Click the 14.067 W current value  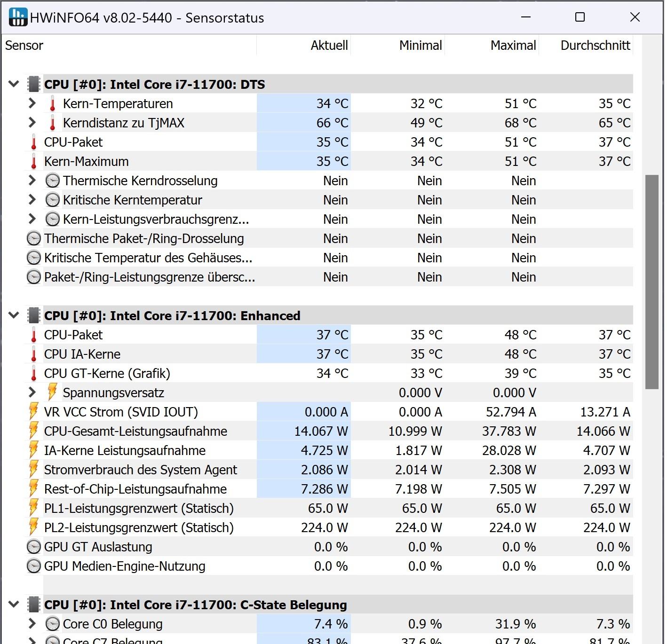[321, 431]
